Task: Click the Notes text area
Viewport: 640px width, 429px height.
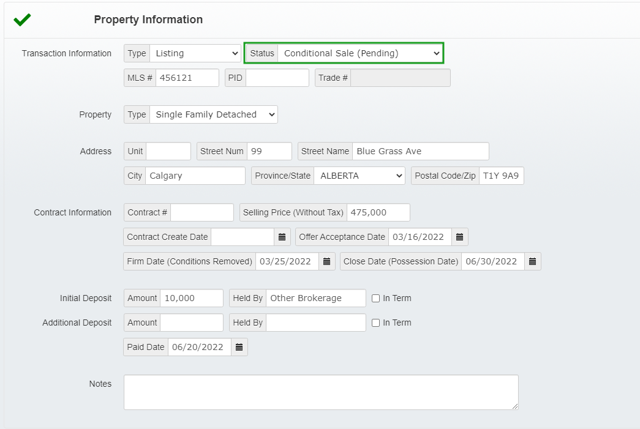Action: (321, 392)
